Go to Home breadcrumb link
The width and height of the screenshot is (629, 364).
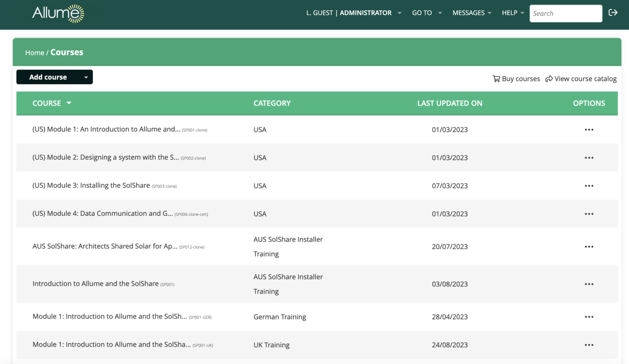point(34,53)
